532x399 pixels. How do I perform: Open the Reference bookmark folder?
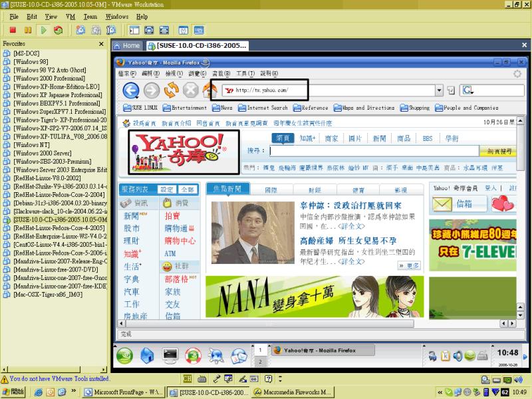click(x=311, y=108)
